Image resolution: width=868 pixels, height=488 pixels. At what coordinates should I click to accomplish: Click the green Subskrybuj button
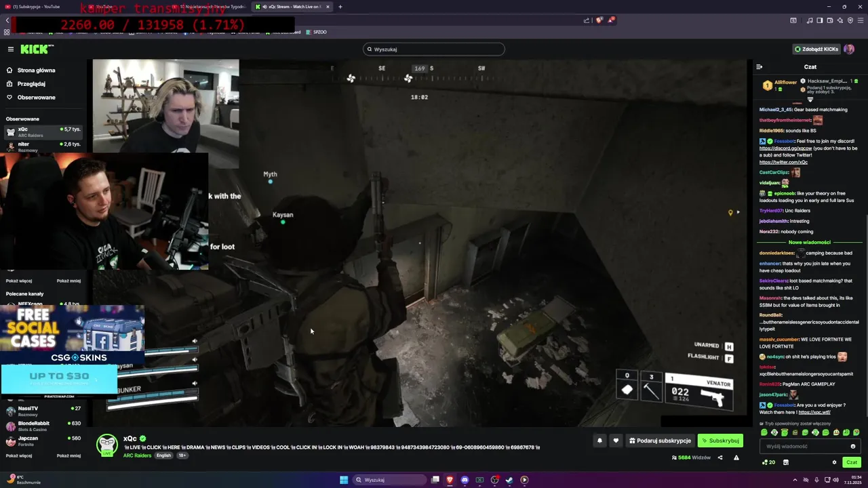[720, 441]
